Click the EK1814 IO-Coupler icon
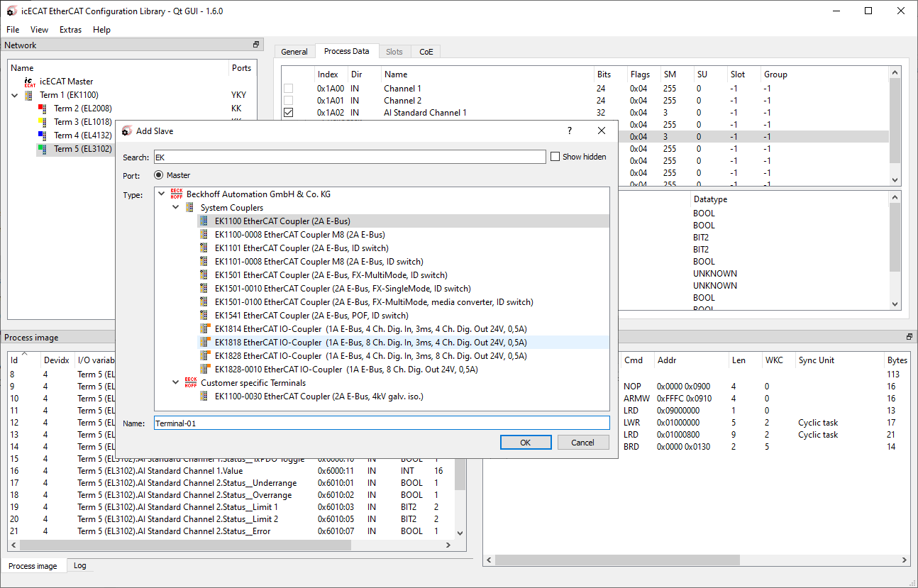The height and width of the screenshot is (588, 918). point(204,329)
